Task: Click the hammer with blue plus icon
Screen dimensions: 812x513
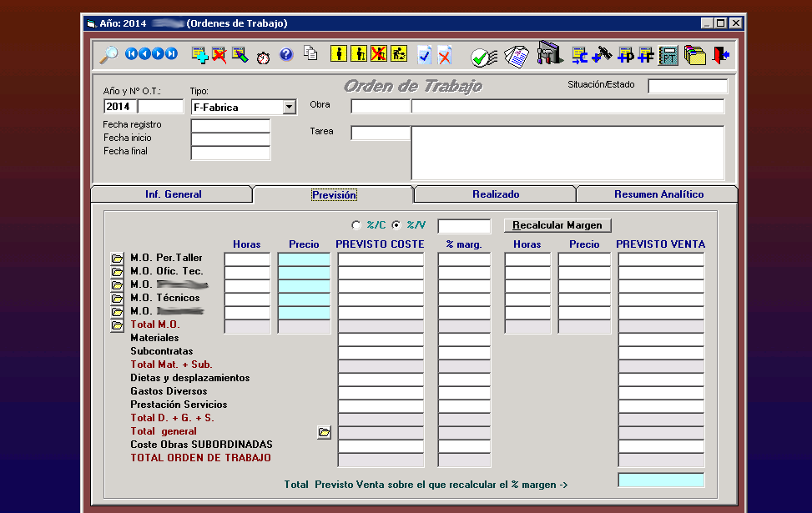Action: [x=602, y=55]
